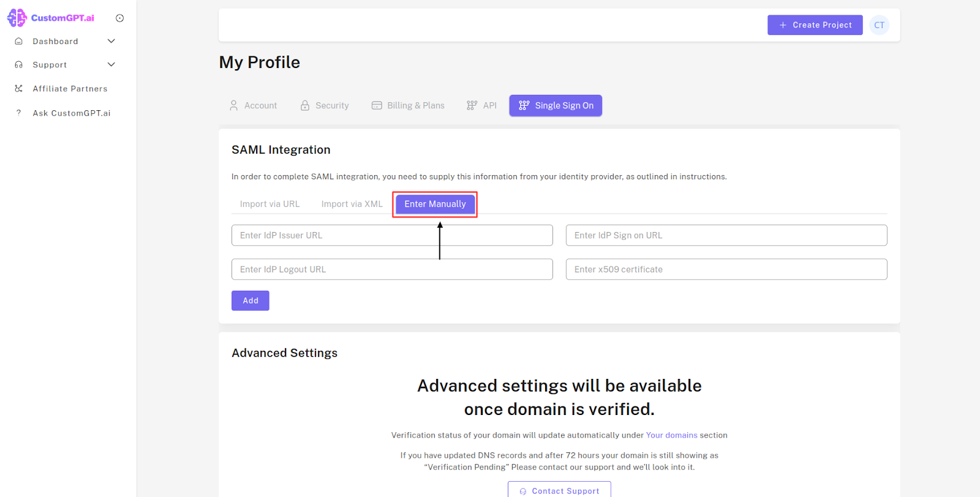
Task: Switch to Single Sign On tab
Action: coord(556,105)
